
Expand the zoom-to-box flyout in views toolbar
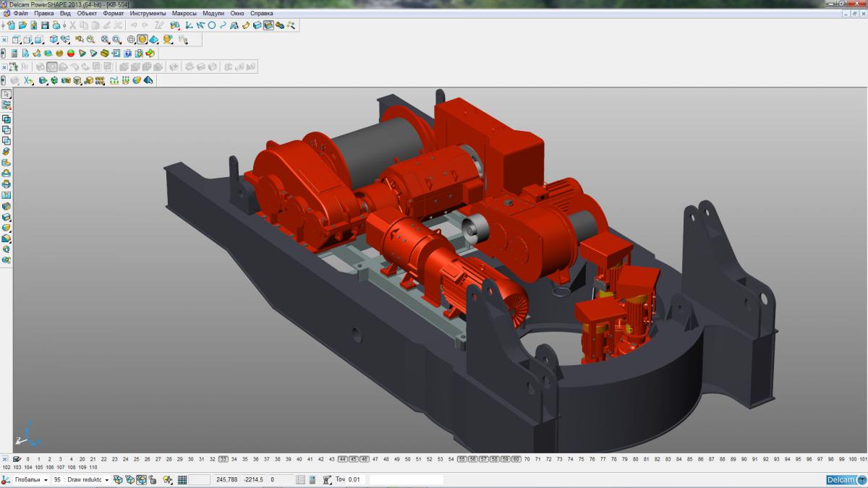tap(116, 40)
